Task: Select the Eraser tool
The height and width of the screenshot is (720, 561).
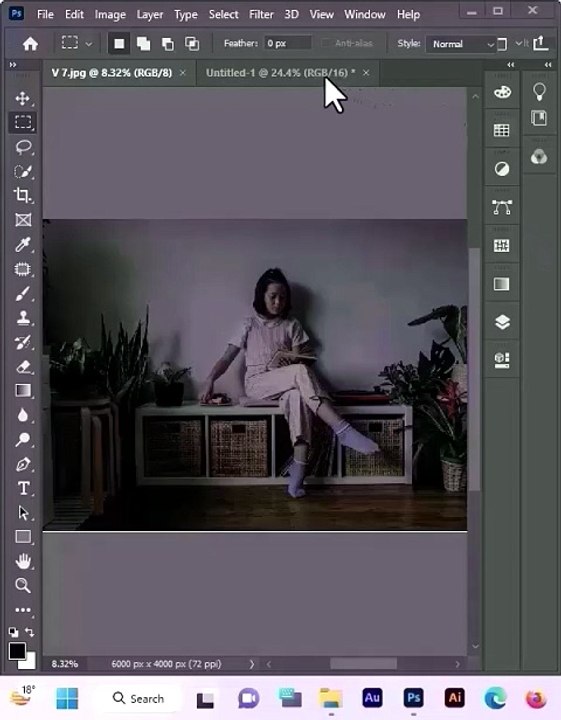Action: coord(23,367)
